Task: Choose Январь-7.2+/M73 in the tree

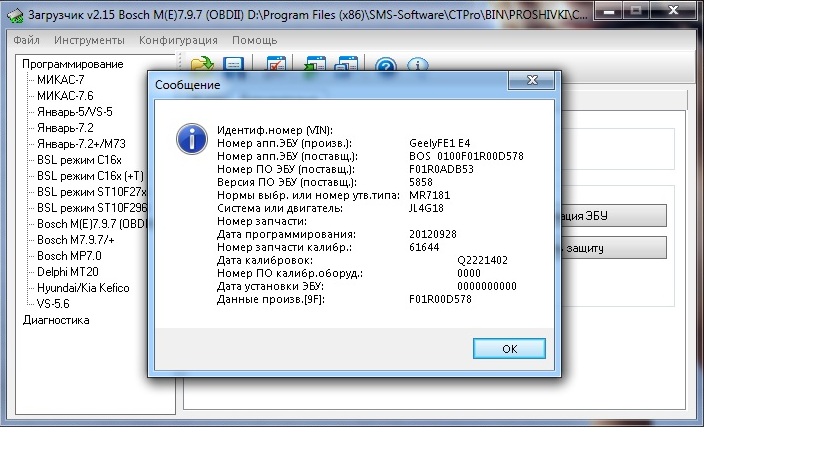Action: (81, 144)
